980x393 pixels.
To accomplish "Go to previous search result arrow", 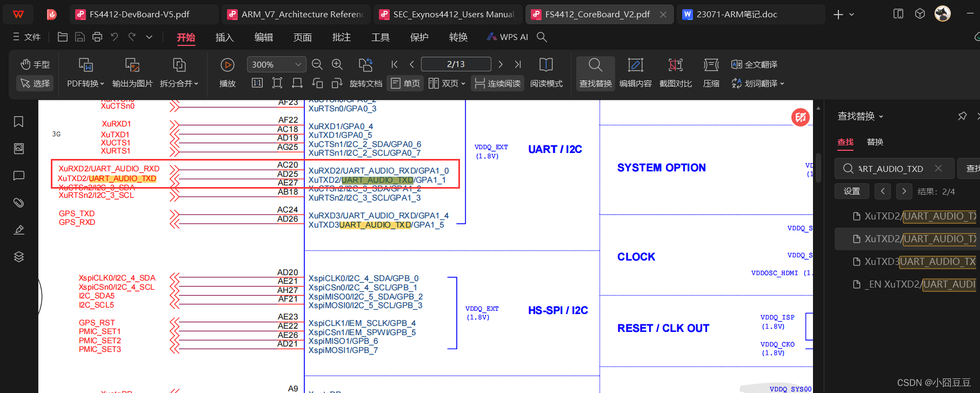I will point(883,191).
